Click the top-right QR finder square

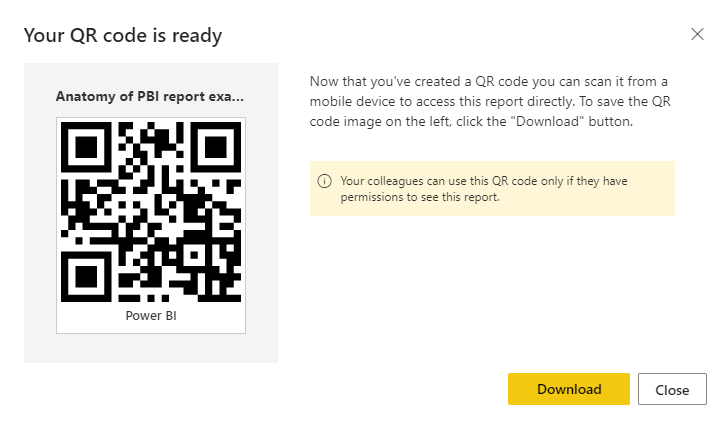click(216, 147)
